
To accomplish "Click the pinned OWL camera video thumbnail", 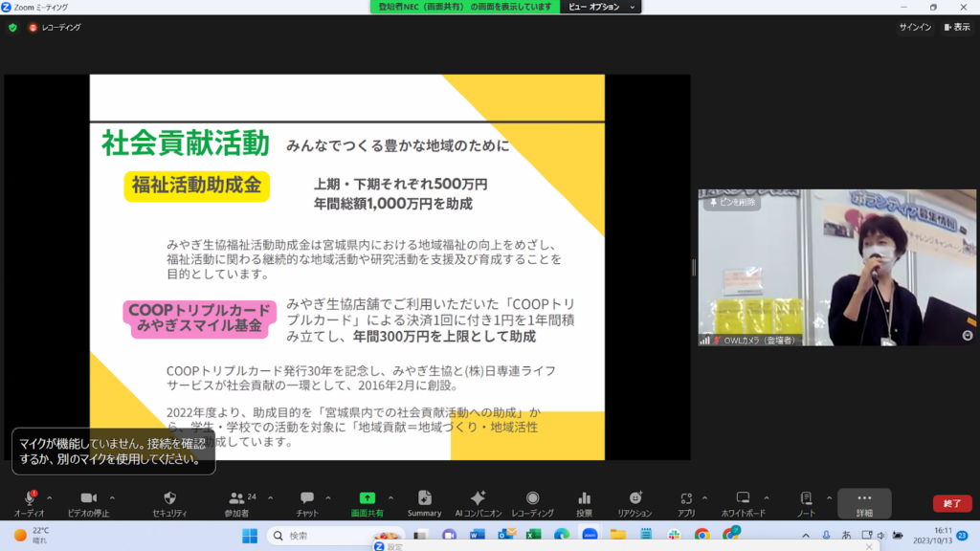I will pyautogui.click(x=836, y=268).
